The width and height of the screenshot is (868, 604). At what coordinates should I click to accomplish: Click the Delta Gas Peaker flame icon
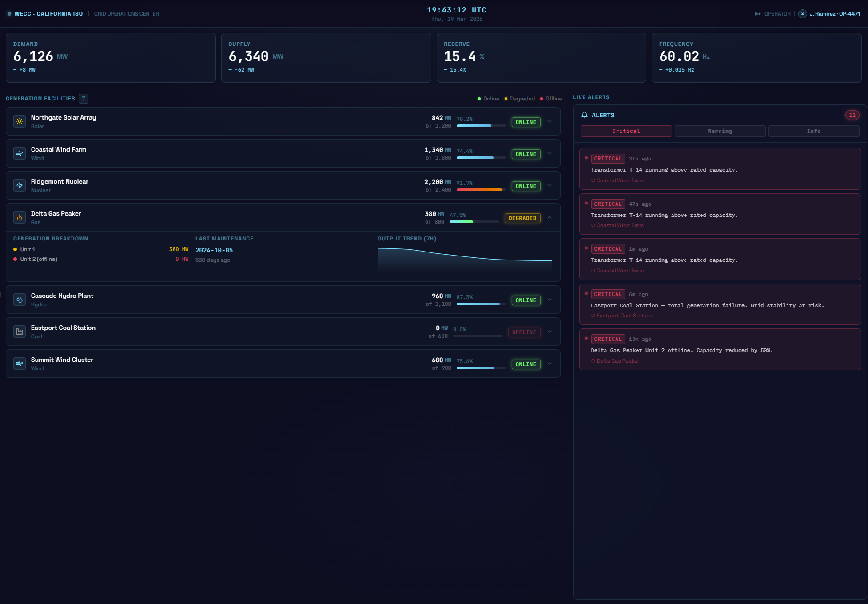(x=20, y=217)
